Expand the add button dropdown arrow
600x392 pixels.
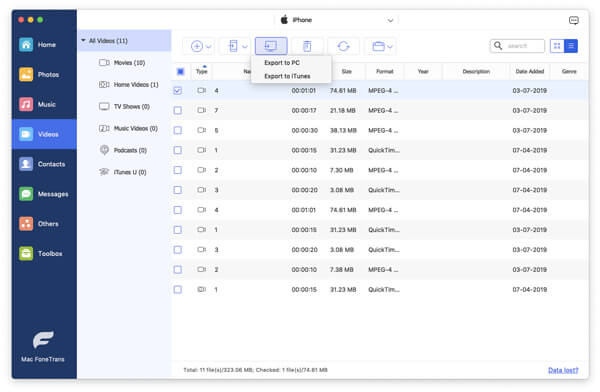(x=209, y=47)
